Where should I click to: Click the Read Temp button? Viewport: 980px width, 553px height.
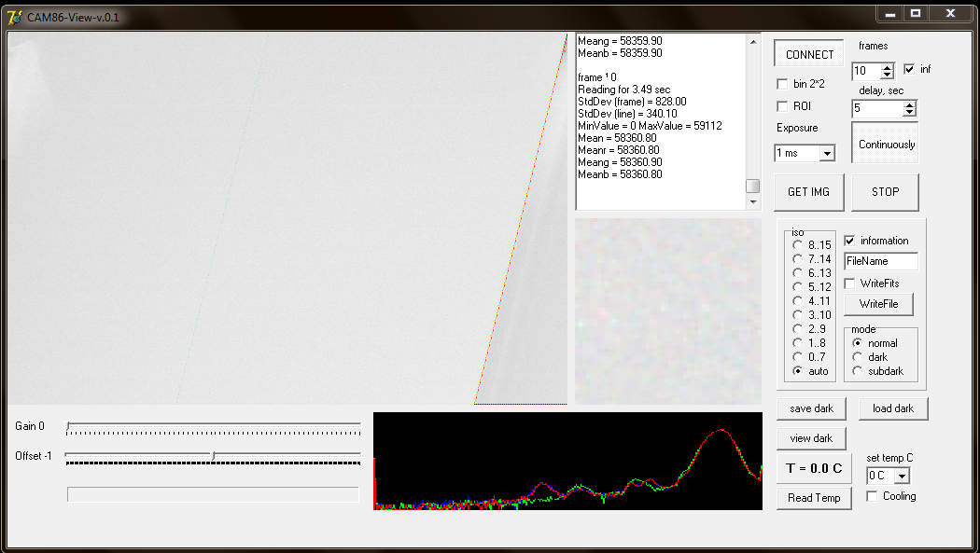[x=814, y=497]
